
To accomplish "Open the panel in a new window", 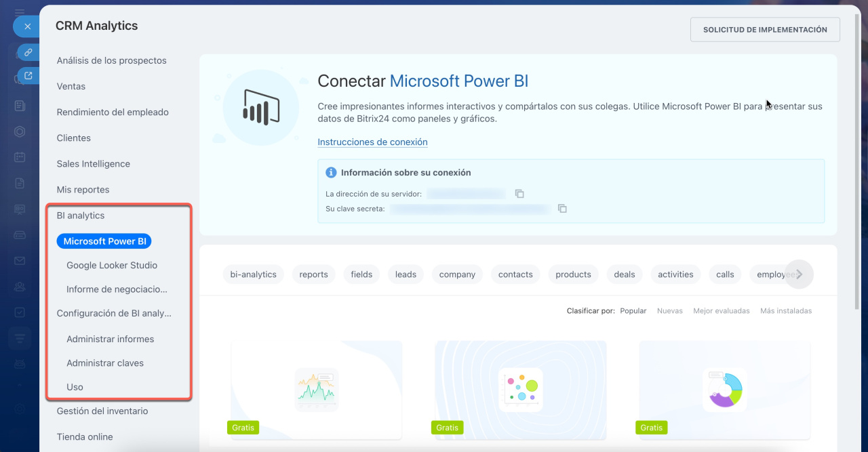I will pyautogui.click(x=28, y=76).
